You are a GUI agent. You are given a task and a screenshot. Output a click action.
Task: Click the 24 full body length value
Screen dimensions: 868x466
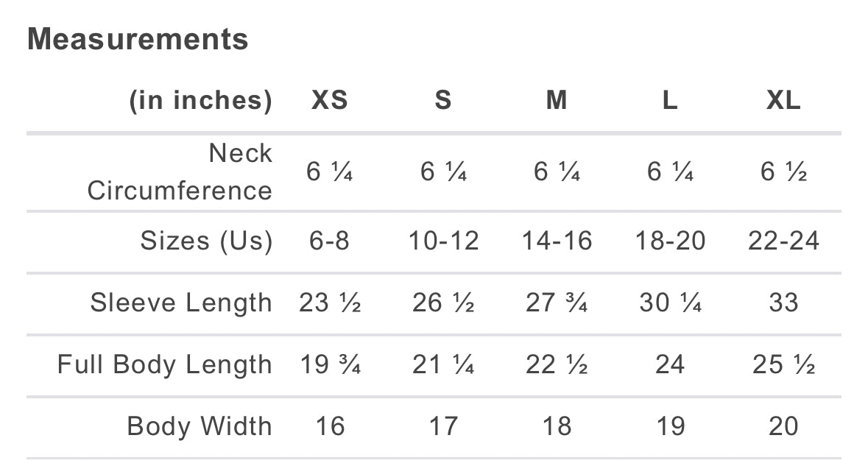coord(670,364)
